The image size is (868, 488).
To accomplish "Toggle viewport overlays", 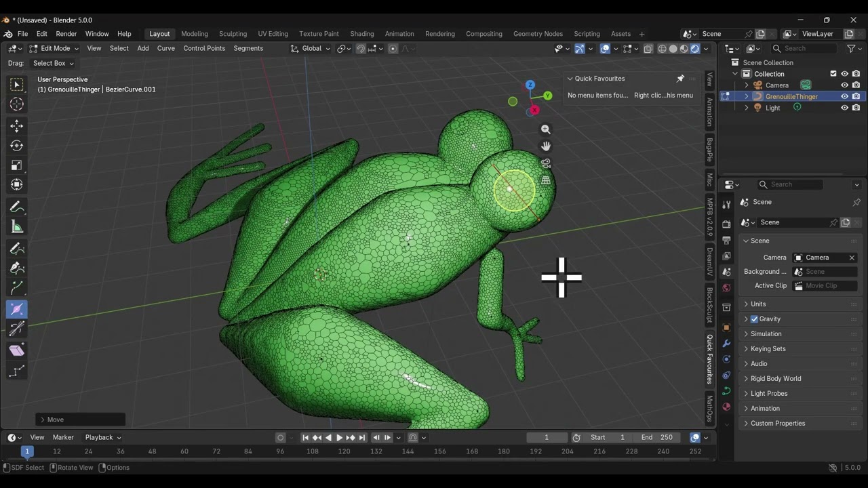I will pyautogui.click(x=605, y=49).
